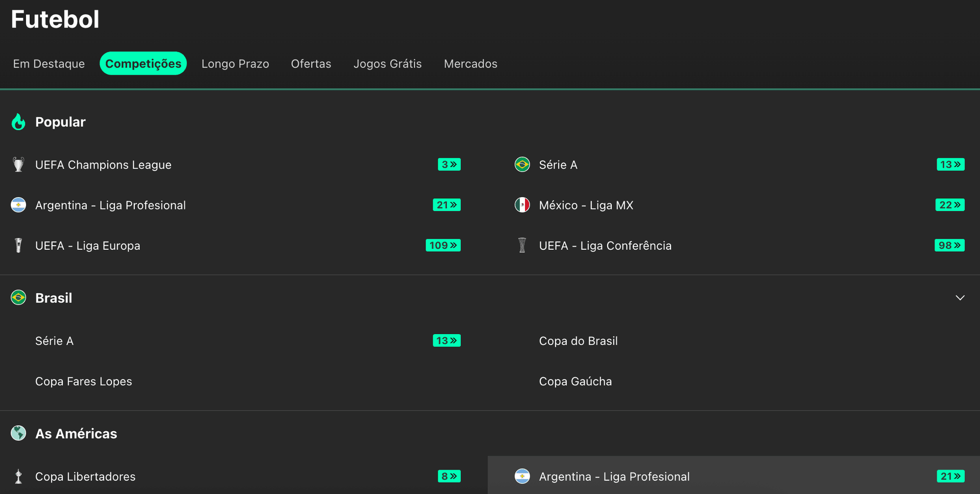The height and width of the screenshot is (494, 980).
Task: Click the Liga Conferência trophy icon
Action: (522, 246)
